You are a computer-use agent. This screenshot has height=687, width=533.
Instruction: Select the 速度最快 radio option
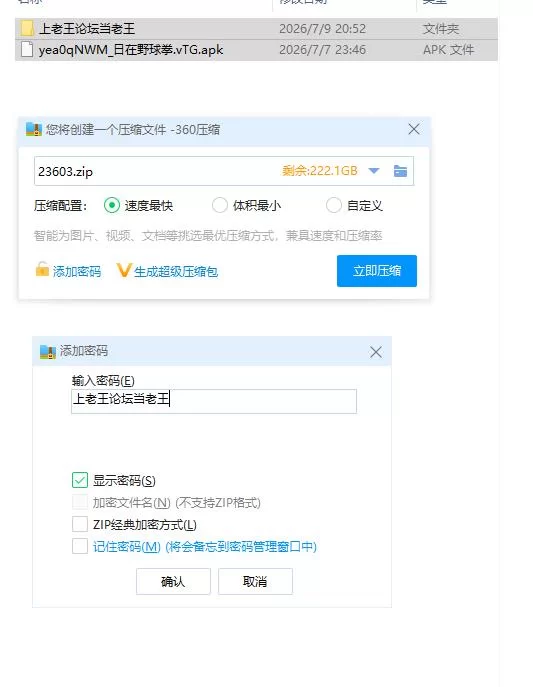click(112, 205)
